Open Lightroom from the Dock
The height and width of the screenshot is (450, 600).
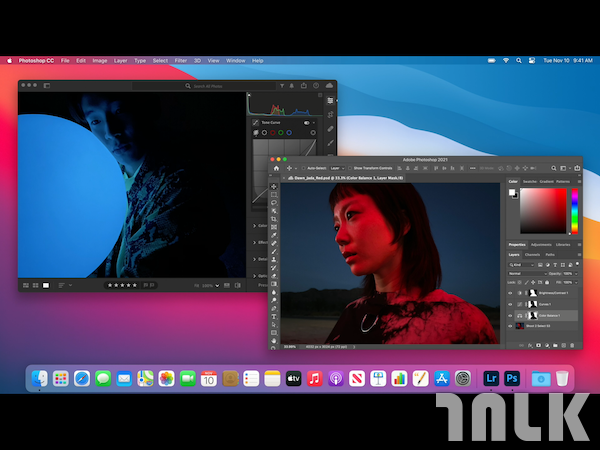(491, 379)
